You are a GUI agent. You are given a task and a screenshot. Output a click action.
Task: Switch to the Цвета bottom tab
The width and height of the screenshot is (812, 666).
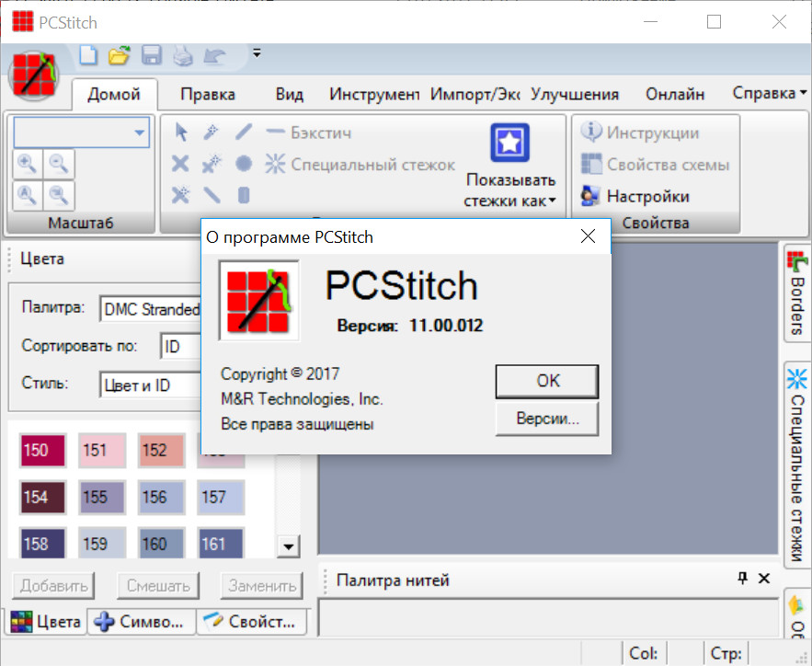tap(46, 622)
